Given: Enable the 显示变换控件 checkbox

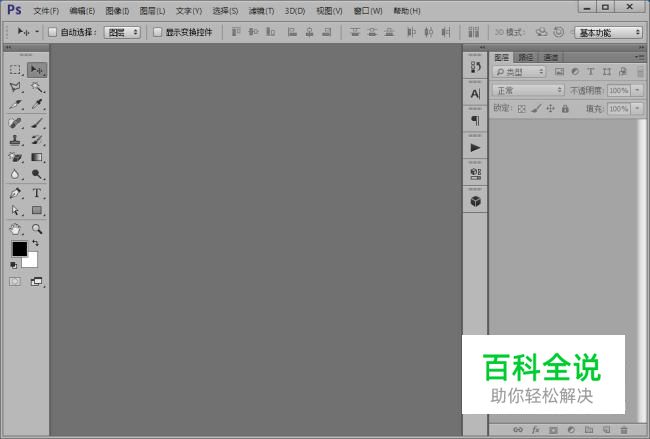Looking at the screenshot, I should pyautogui.click(x=157, y=32).
